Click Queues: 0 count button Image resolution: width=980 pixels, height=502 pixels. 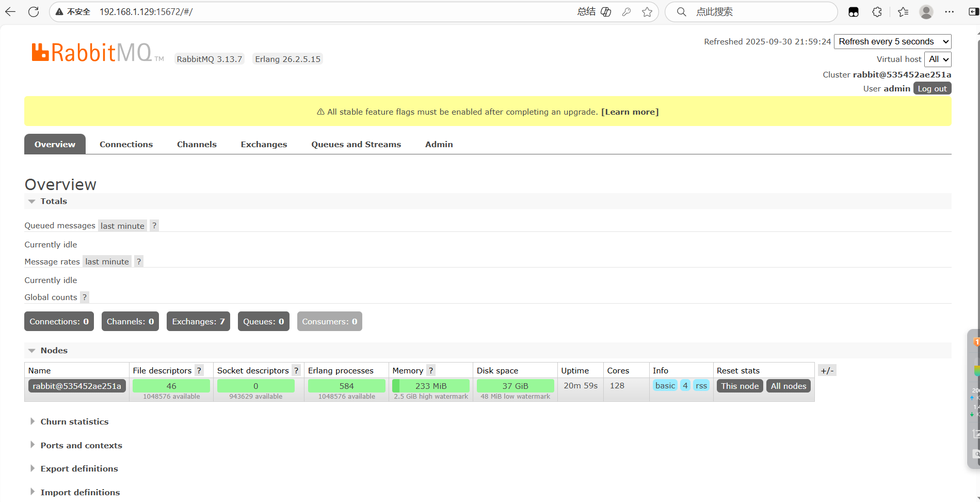click(264, 321)
